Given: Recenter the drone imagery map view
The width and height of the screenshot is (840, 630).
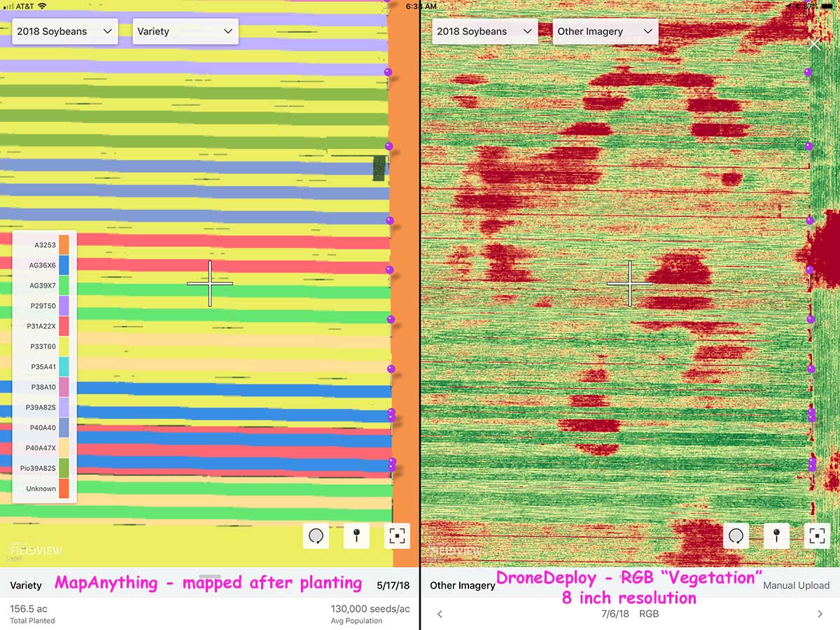Looking at the screenshot, I should click(x=817, y=535).
